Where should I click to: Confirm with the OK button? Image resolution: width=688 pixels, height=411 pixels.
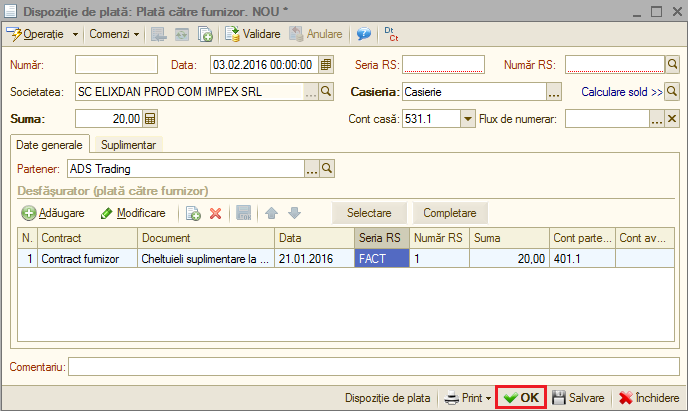pyautogui.click(x=521, y=397)
